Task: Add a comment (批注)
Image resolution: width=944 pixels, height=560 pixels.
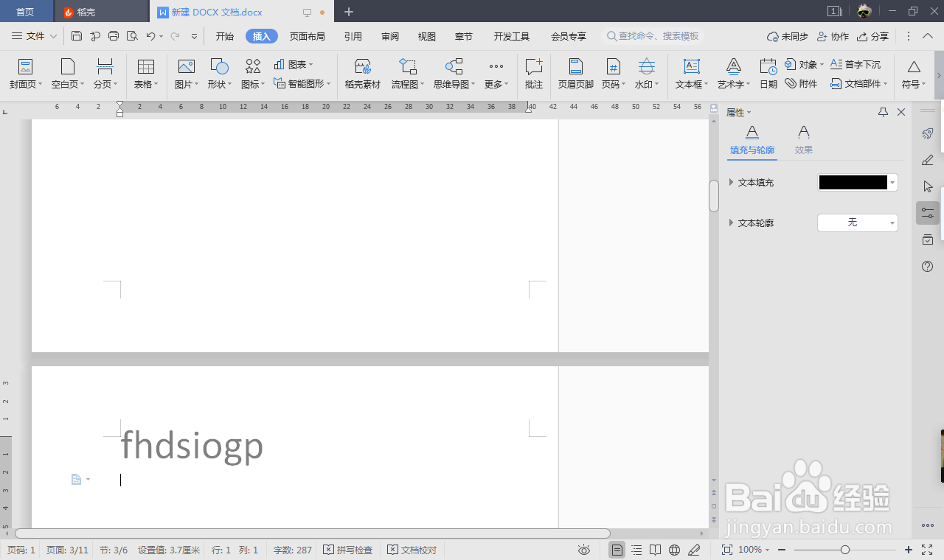Action: point(534,74)
